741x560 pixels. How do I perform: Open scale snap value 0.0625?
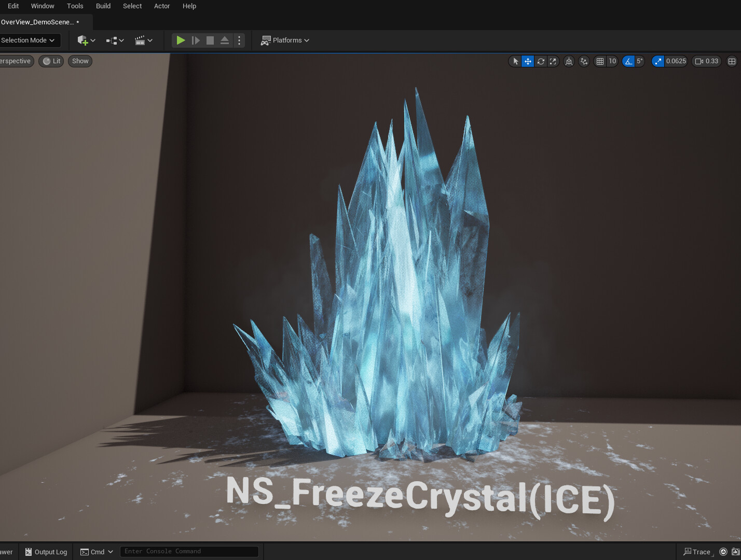[x=676, y=61]
